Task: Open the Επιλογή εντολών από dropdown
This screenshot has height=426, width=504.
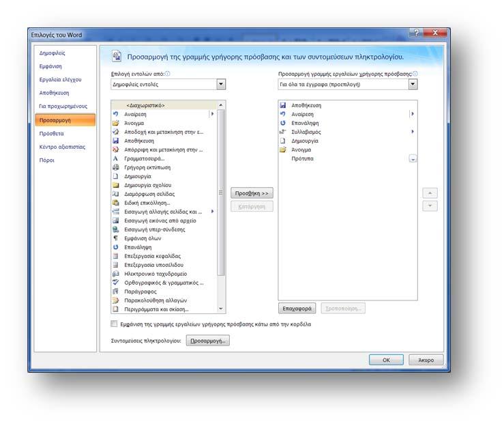Action: (x=221, y=84)
